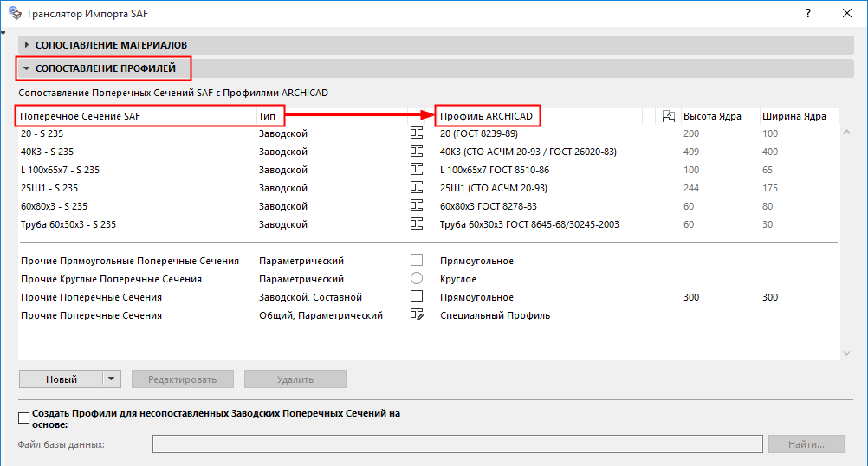868x466 pixels.
Task: Click the profile icon for L 100x65x7
Action: (x=416, y=170)
